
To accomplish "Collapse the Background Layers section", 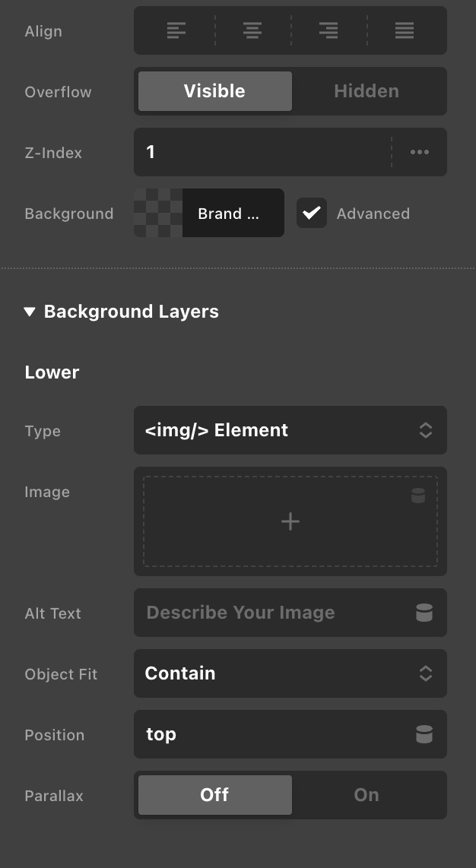I will tap(30, 312).
